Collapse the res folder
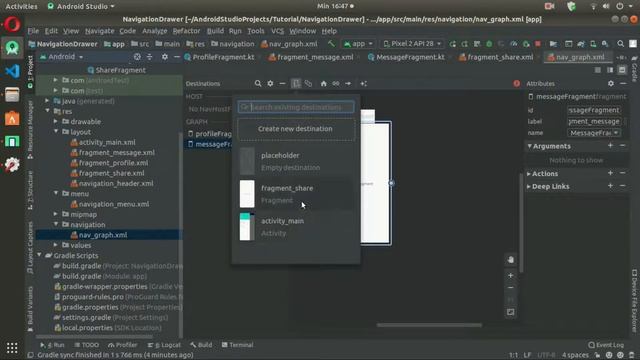This screenshot has width=640, height=360. point(48,111)
